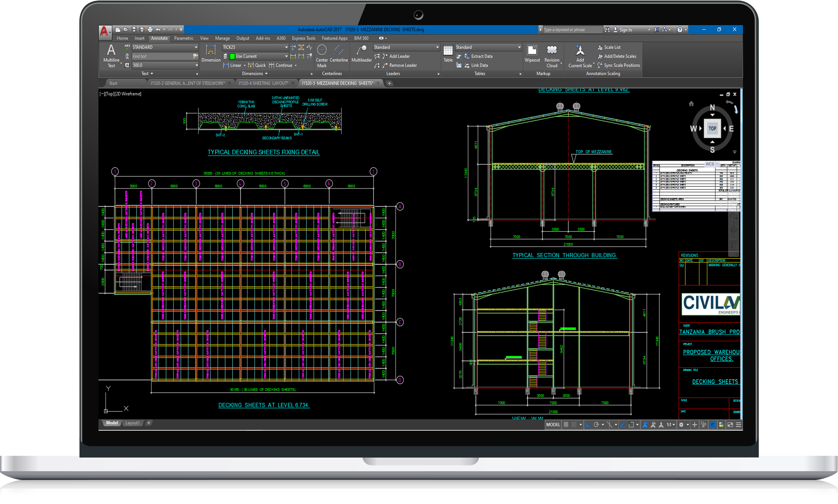Open the TICK25 dimension style dropdown

[x=255, y=47]
